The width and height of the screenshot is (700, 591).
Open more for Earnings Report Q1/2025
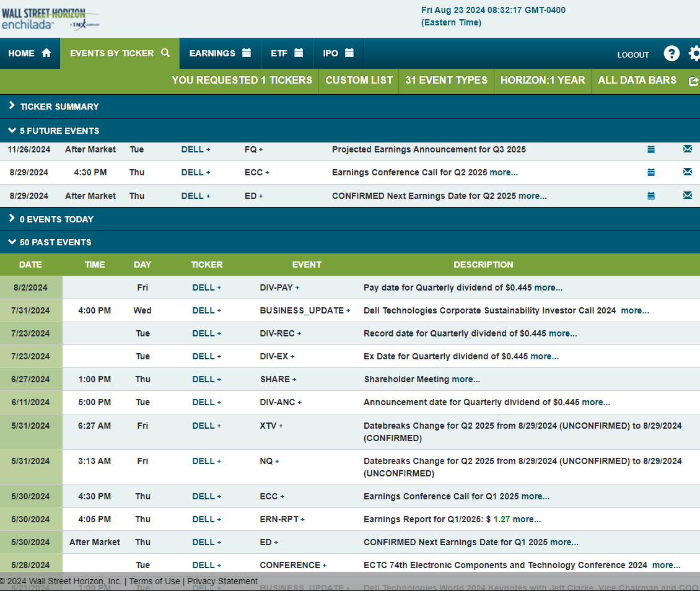(527, 520)
